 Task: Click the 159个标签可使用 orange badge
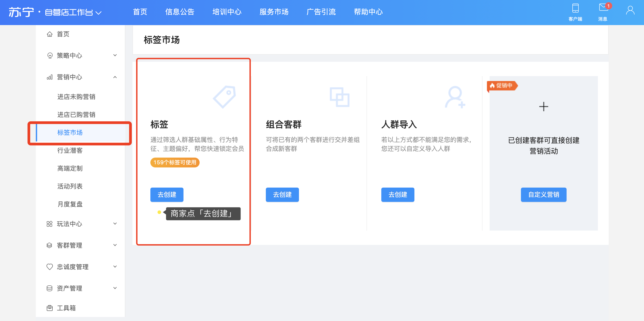pos(175,163)
